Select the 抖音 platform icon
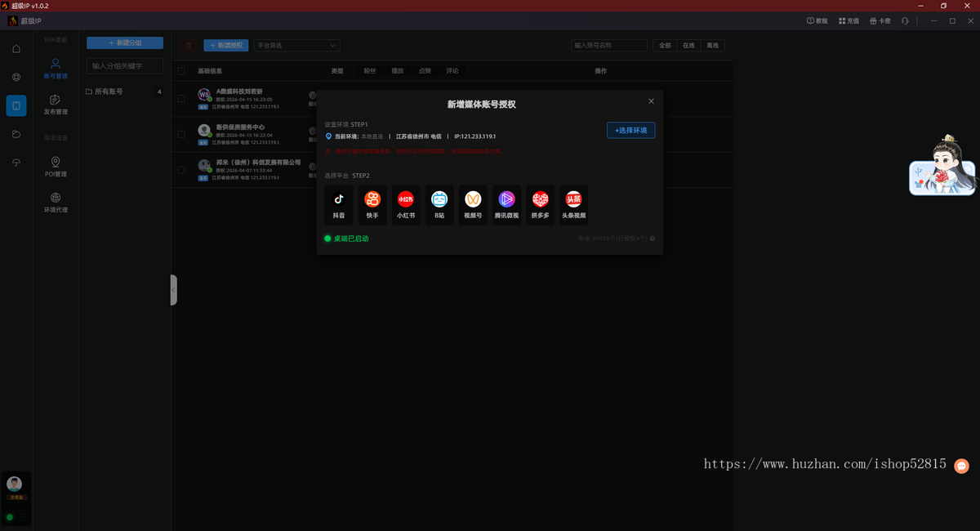 click(338, 204)
